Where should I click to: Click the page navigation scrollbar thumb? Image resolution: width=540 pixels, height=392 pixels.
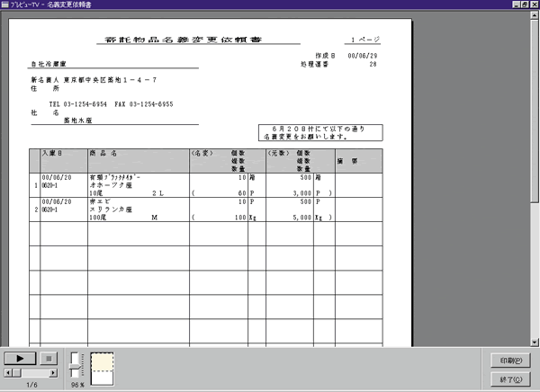pyautogui.click(x=16, y=373)
